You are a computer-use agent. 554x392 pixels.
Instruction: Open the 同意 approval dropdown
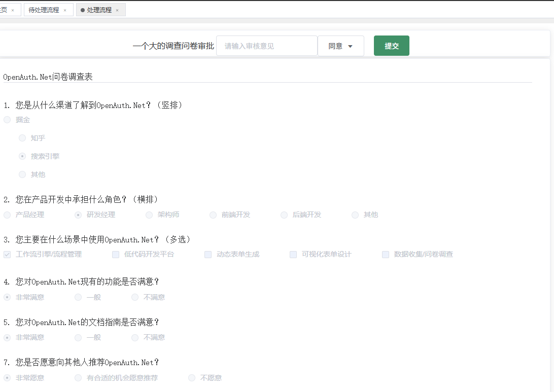pos(340,46)
